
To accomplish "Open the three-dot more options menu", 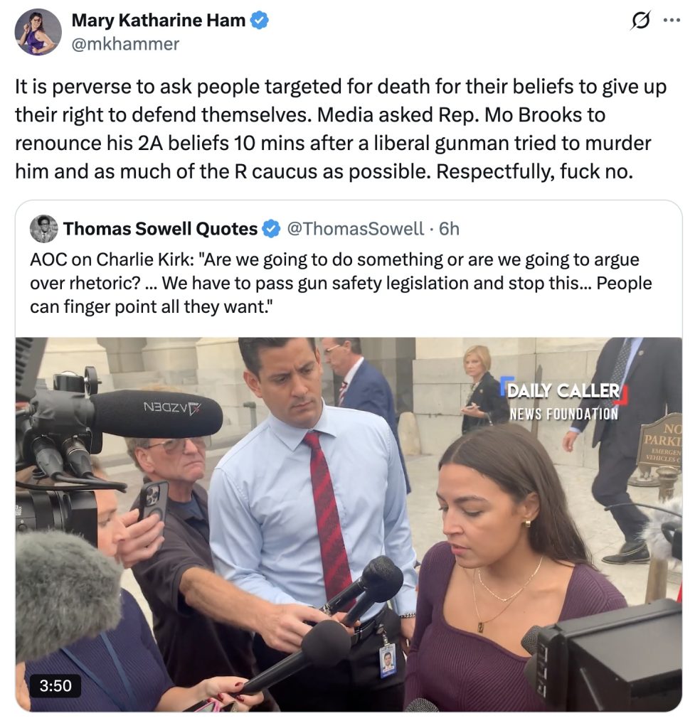I will point(672,21).
